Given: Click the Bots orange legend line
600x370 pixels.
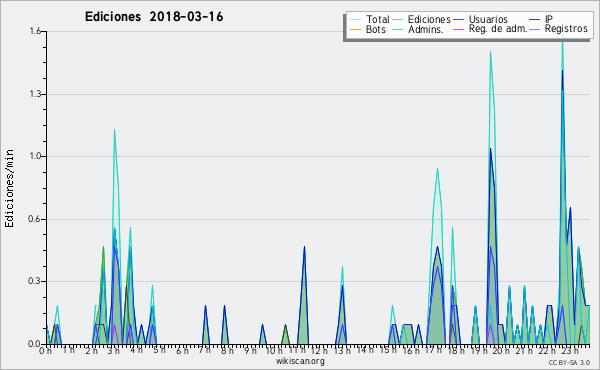Looking at the screenshot, I should (355, 29).
